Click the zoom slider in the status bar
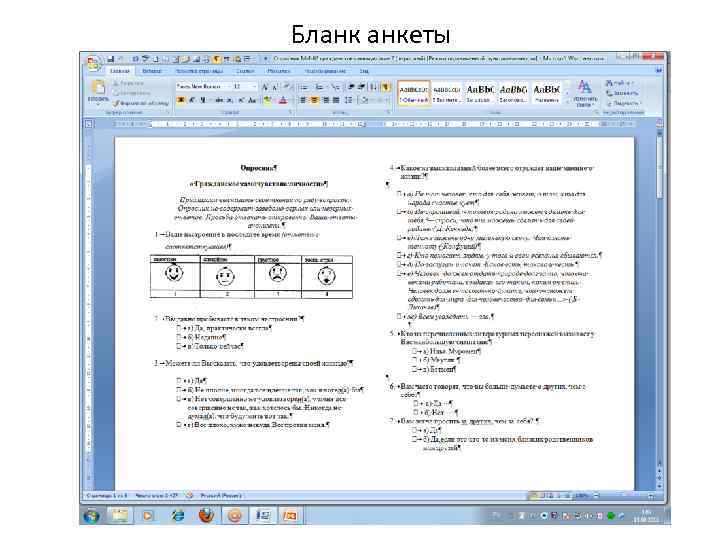Screen dimensions: 720x540 click(x=621, y=496)
